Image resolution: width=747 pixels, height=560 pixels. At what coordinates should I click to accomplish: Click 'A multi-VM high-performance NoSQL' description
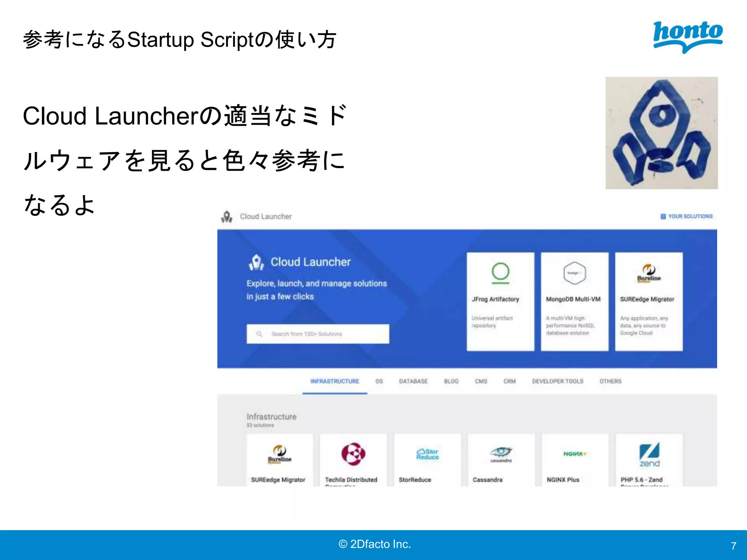[570, 326]
